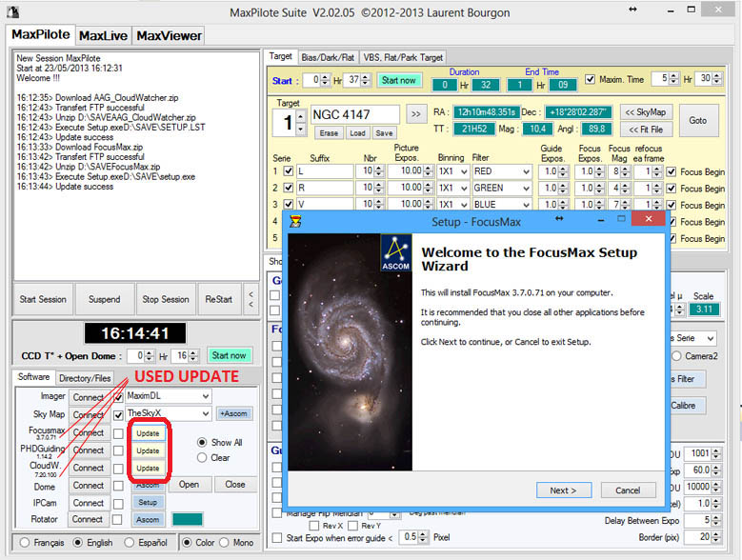Toggle serie 2 checkbox for suffix R
Viewport: 742px width, 560px height.
(x=289, y=188)
